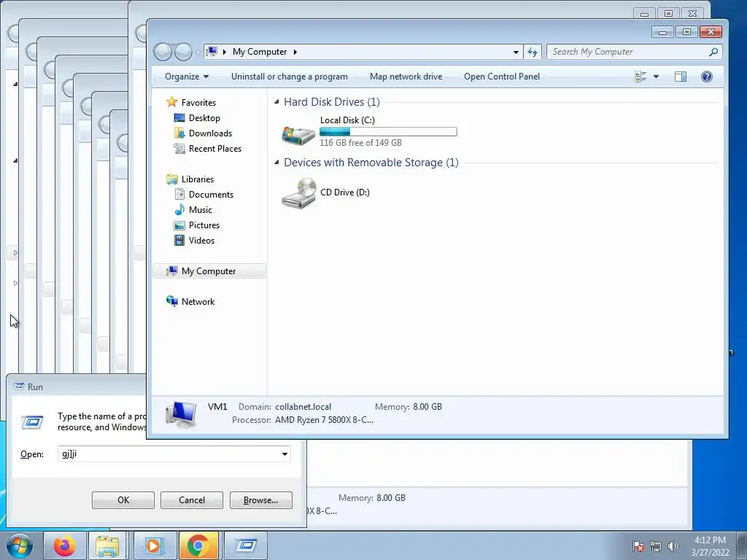Image resolution: width=747 pixels, height=560 pixels.
Task: Click the Documents library icon
Action: pyautogui.click(x=179, y=194)
